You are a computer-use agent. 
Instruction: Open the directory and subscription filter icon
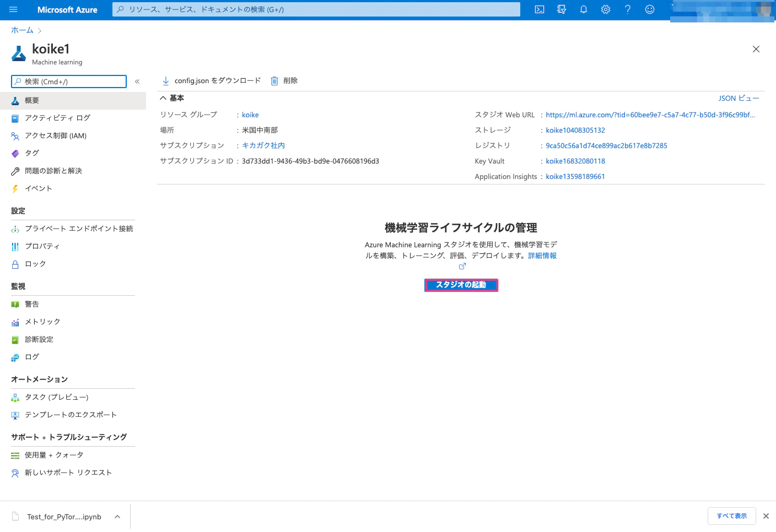562,9
